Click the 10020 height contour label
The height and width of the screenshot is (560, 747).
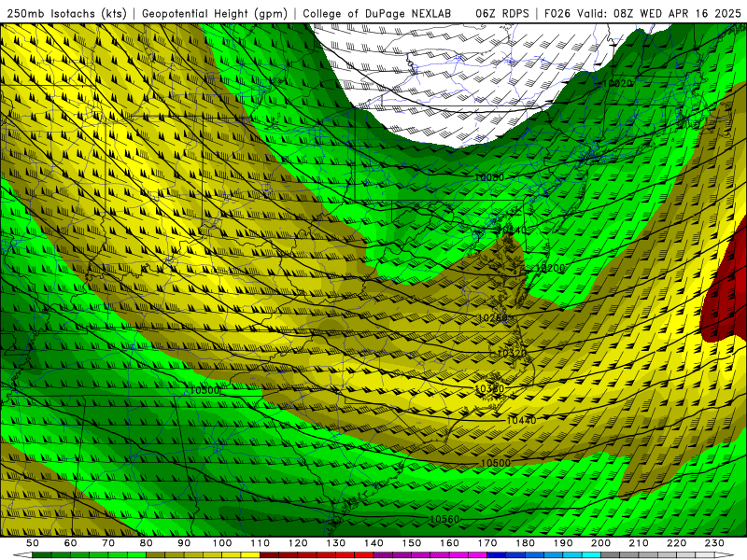pyautogui.click(x=617, y=83)
